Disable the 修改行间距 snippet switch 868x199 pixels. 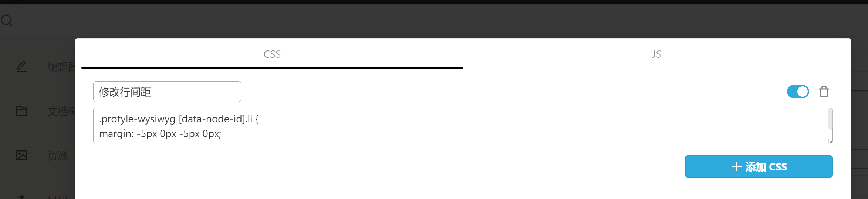[798, 92]
